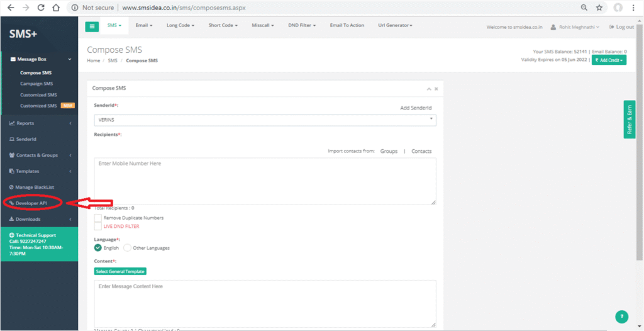
Task: Click the browser home icon
Action: pyautogui.click(x=56, y=8)
